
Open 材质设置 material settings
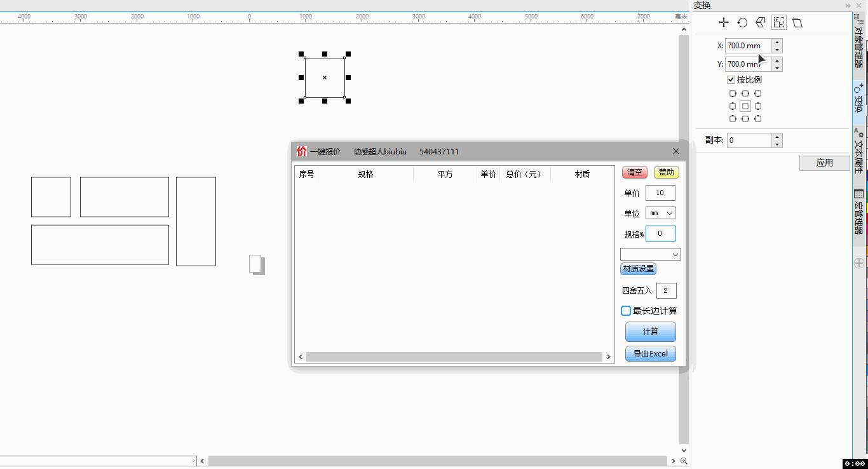pos(638,269)
